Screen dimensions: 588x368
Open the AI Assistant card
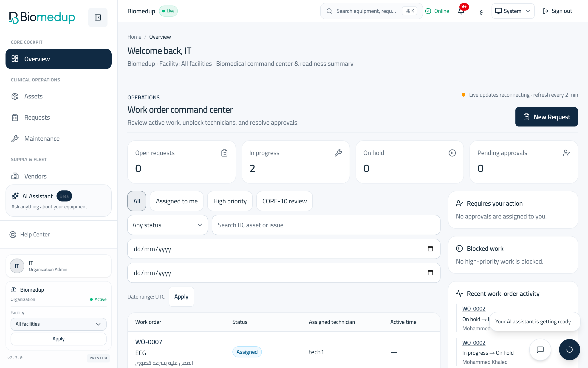click(59, 201)
